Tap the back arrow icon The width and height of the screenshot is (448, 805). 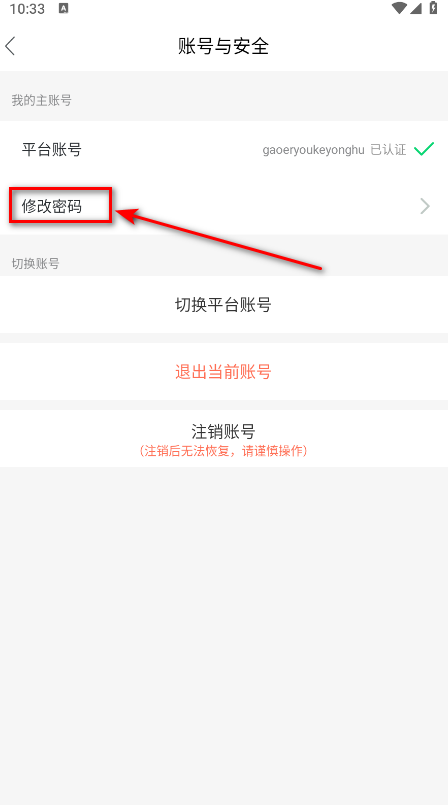point(10,46)
